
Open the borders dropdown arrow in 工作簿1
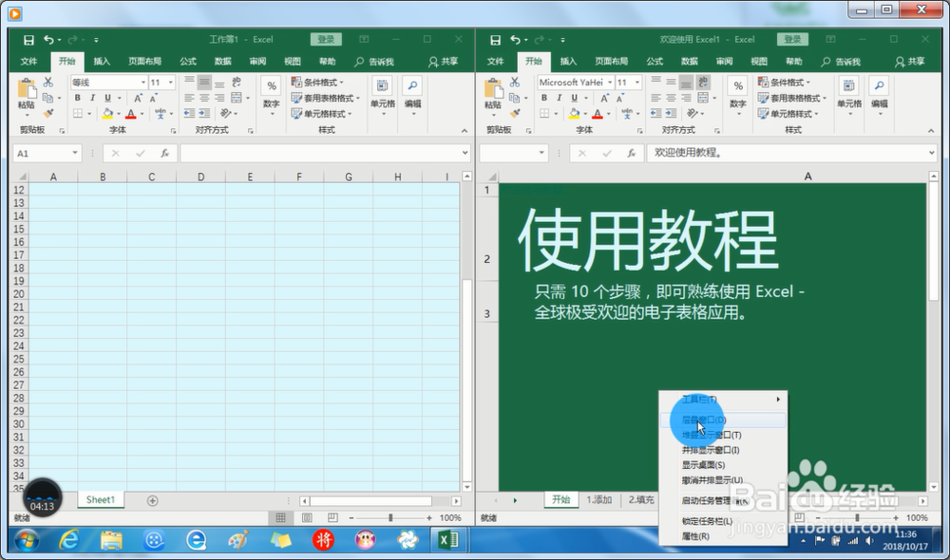click(x=89, y=113)
